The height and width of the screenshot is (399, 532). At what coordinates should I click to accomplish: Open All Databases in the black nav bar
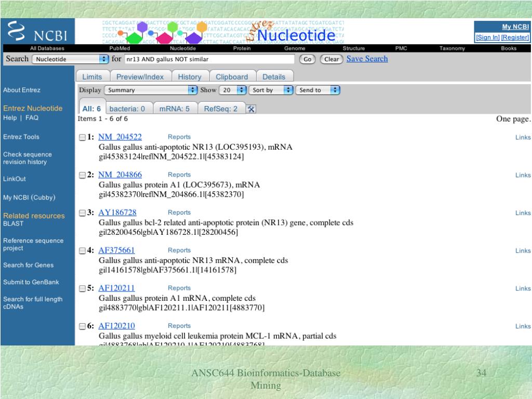coord(47,48)
